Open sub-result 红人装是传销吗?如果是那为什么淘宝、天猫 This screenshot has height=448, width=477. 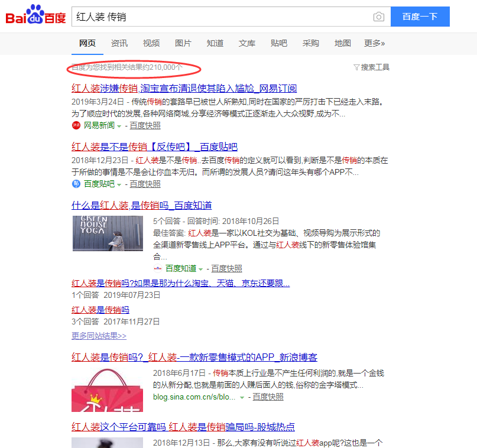180,283
